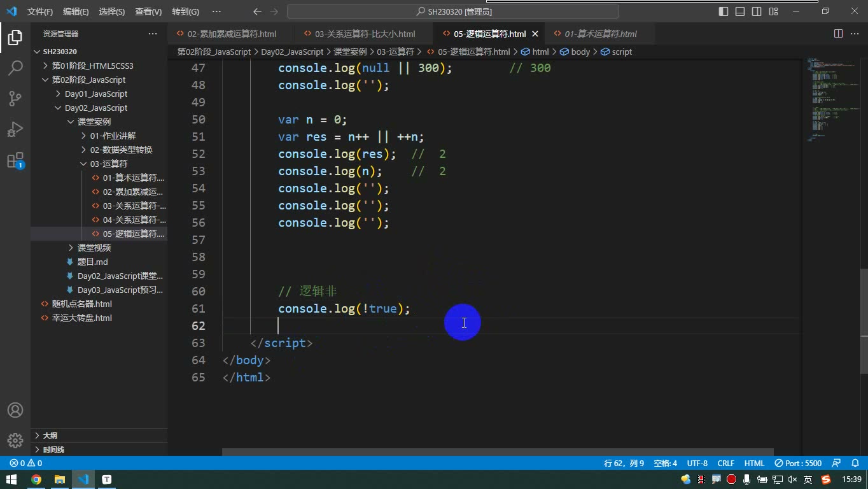Close the 05-逻辑运算符.html tab
868x489 pixels.
pos(535,34)
